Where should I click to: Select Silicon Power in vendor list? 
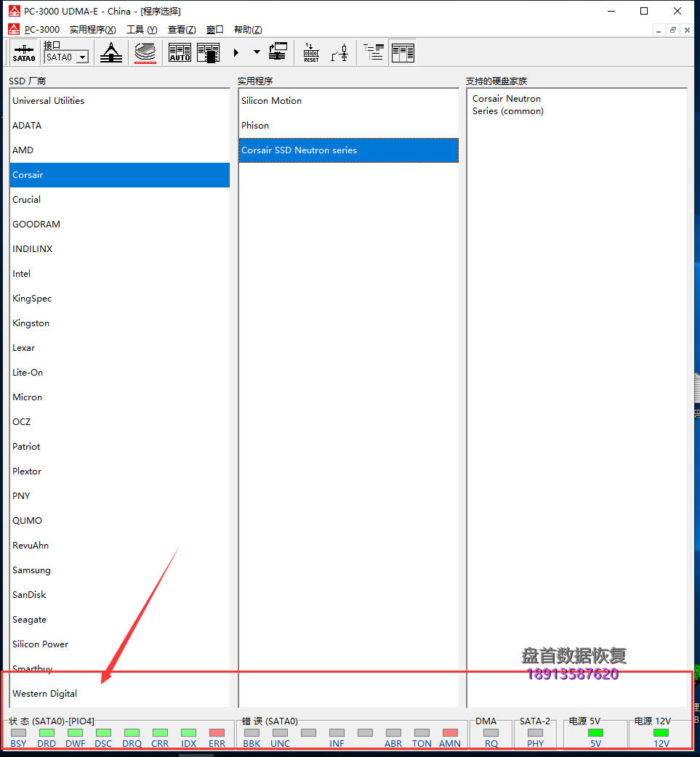(x=119, y=644)
